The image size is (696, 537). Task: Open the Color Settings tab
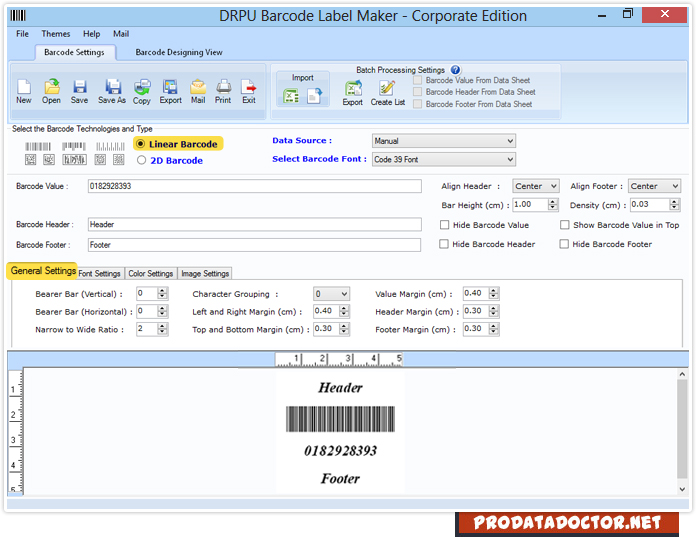tap(150, 273)
